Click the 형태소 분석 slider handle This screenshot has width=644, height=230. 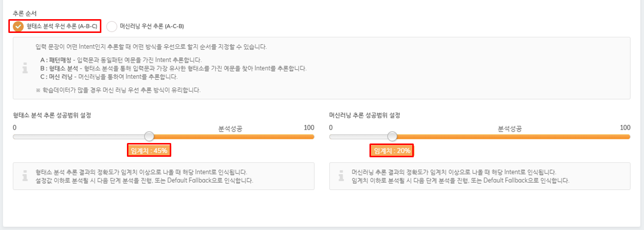click(149, 136)
